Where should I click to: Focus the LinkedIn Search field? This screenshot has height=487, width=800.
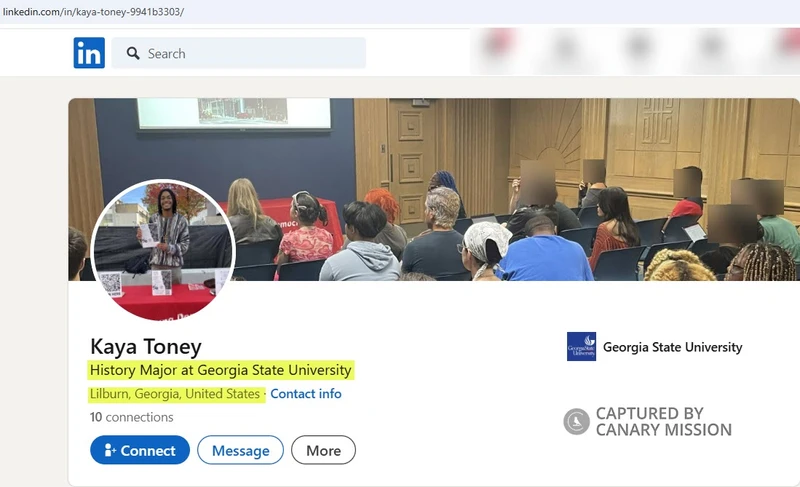coord(238,53)
